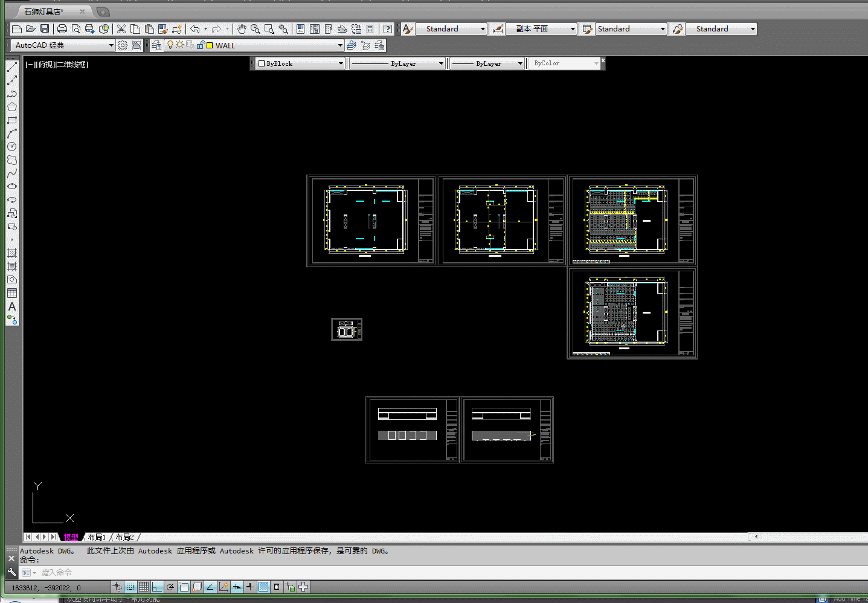Select the Multiline Text A tool
868x603 pixels.
pos(12,306)
